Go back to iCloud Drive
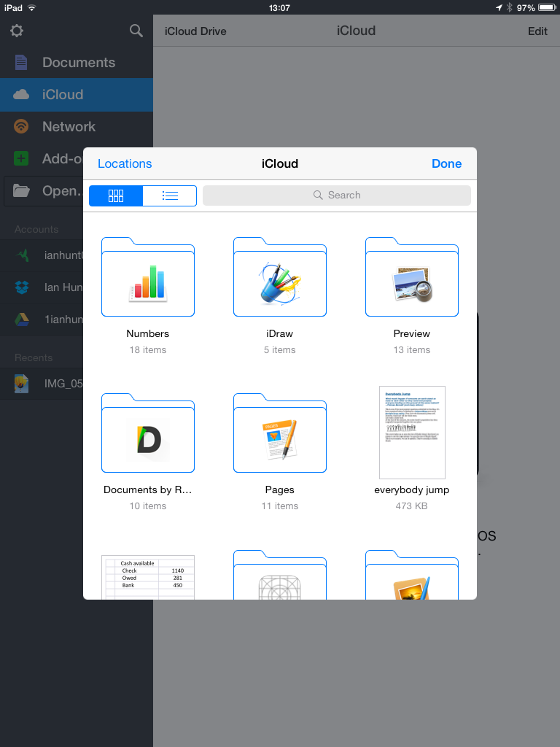 pyautogui.click(x=195, y=31)
